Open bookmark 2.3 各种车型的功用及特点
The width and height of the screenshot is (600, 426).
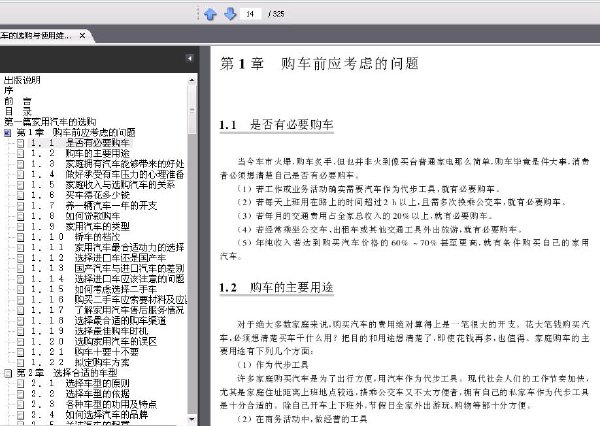click(x=94, y=404)
